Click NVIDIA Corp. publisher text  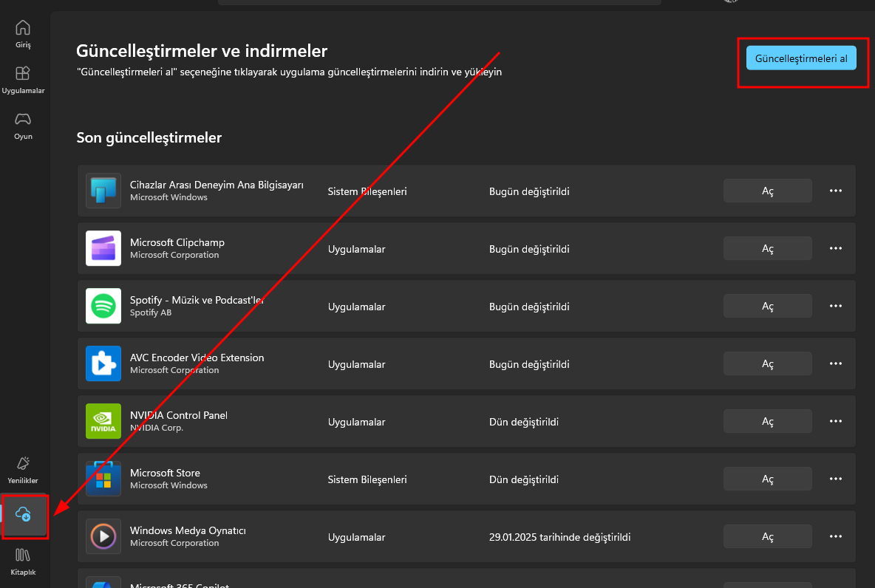pos(156,428)
